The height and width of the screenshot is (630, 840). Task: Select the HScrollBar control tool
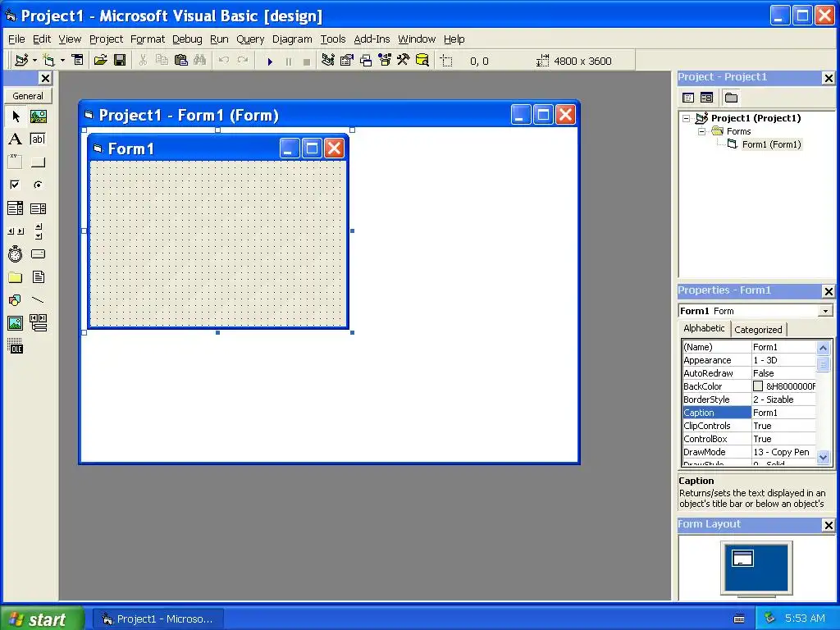16,231
